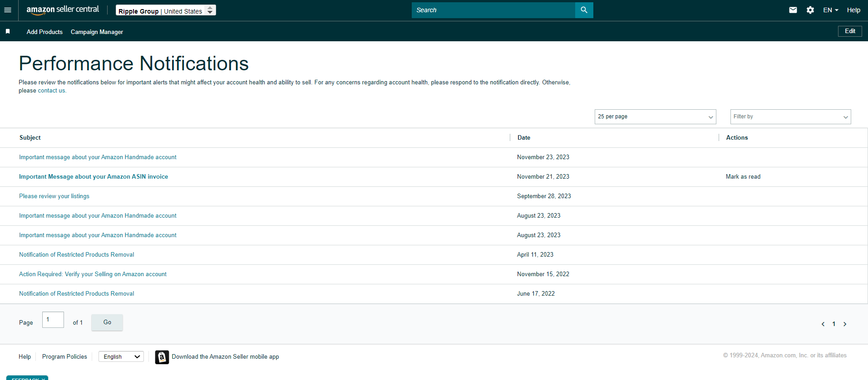Image resolution: width=868 pixels, height=380 pixels.
Task: Click the search magnifier button
Action: [x=584, y=10]
